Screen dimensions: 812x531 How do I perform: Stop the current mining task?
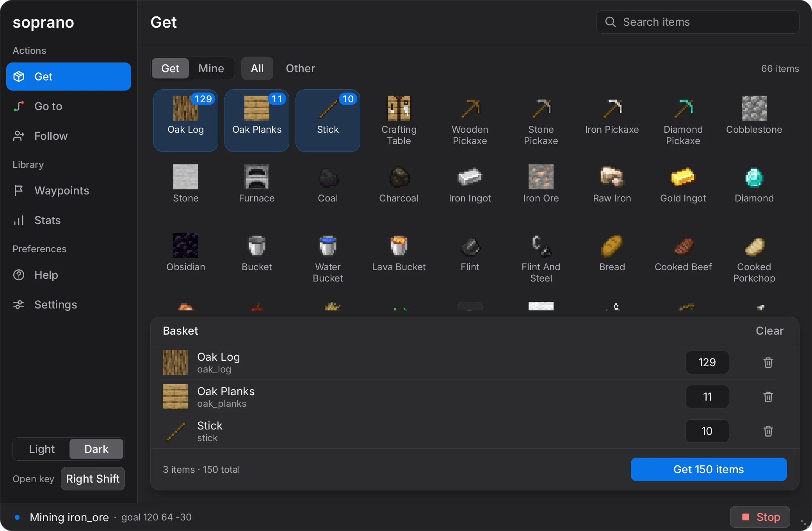click(760, 517)
